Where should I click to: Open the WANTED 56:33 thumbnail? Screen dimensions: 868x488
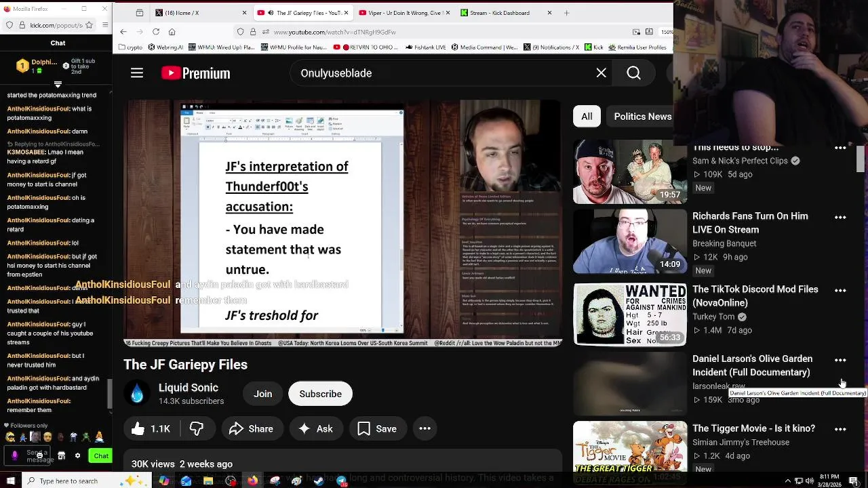pyautogui.click(x=630, y=314)
